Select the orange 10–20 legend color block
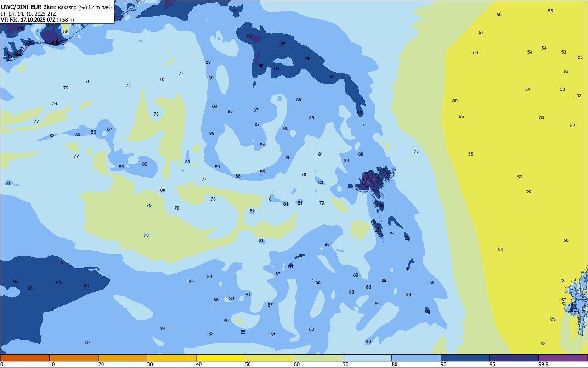The height and width of the screenshot is (368, 588). click(73, 357)
